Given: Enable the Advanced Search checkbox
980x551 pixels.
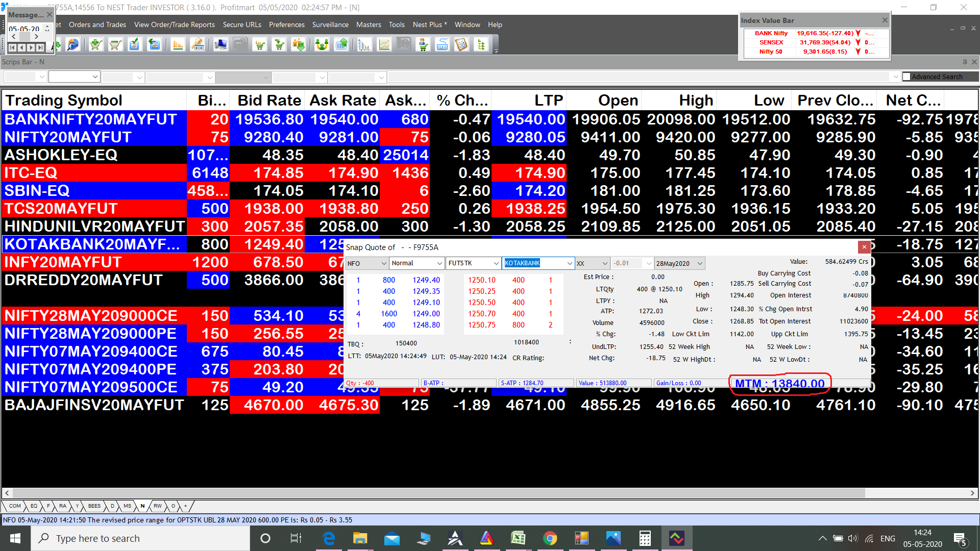Looking at the screenshot, I should point(906,77).
